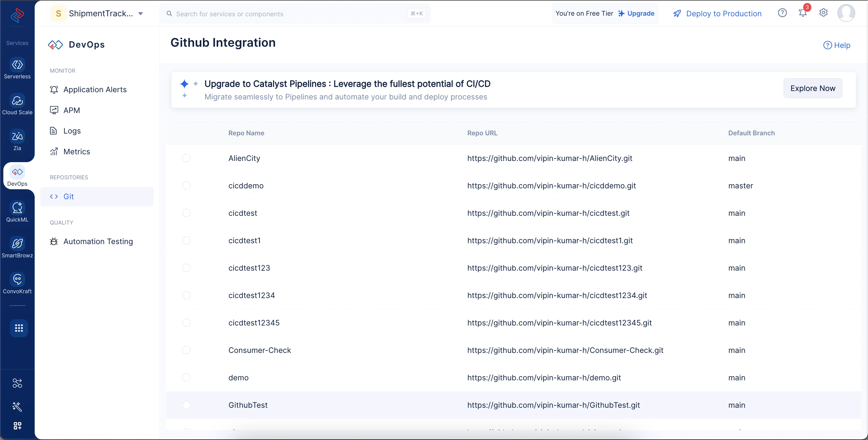Click the rocket icon beside Deploy to Production

click(677, 14)
